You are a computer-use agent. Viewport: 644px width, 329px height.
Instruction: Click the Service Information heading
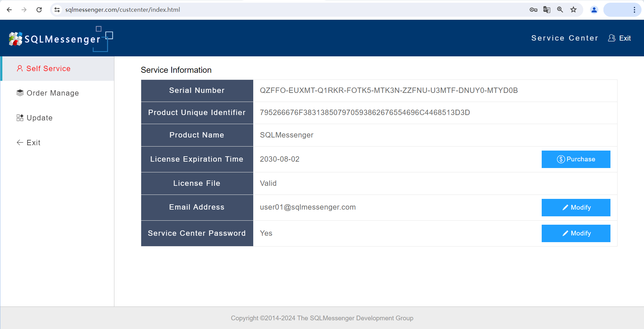[176, 70]
